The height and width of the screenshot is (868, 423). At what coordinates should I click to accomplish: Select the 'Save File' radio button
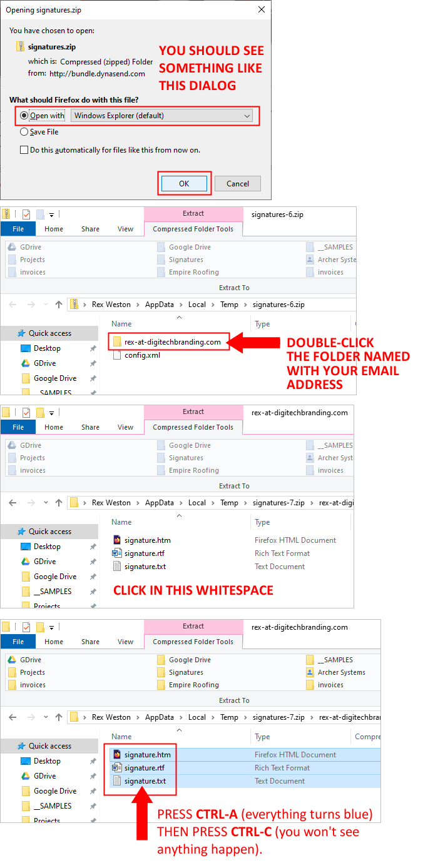point(24,132)
